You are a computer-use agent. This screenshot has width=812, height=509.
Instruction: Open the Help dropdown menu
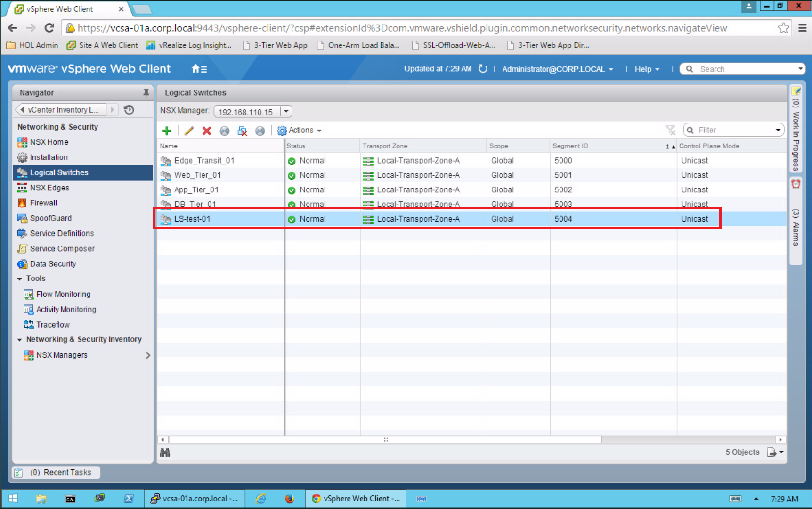click(x=647, y=69)
